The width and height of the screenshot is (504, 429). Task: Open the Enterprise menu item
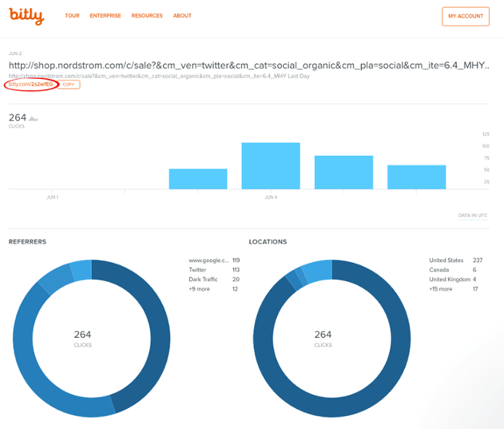point(105,16)
